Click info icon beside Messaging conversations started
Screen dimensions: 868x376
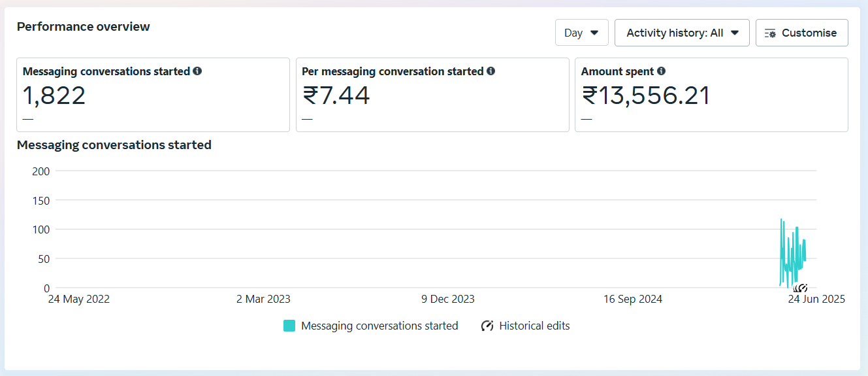pos(197,71)
